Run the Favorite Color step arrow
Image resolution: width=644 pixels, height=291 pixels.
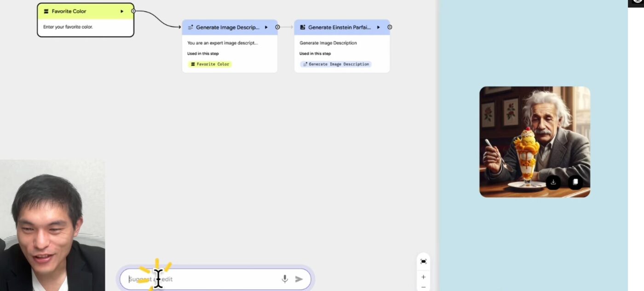click(122, 12)
